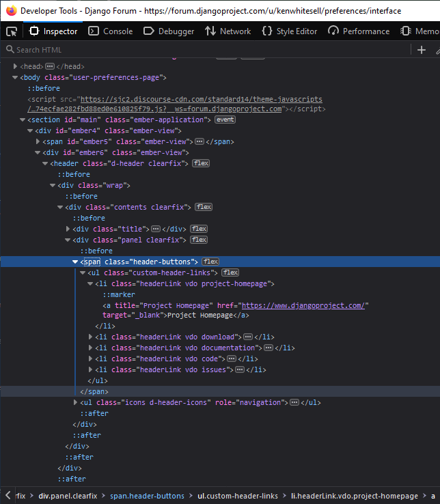Screen dimensions: 440x504
Task: Click the plus icon to create new node
Action: coord(422,50)
